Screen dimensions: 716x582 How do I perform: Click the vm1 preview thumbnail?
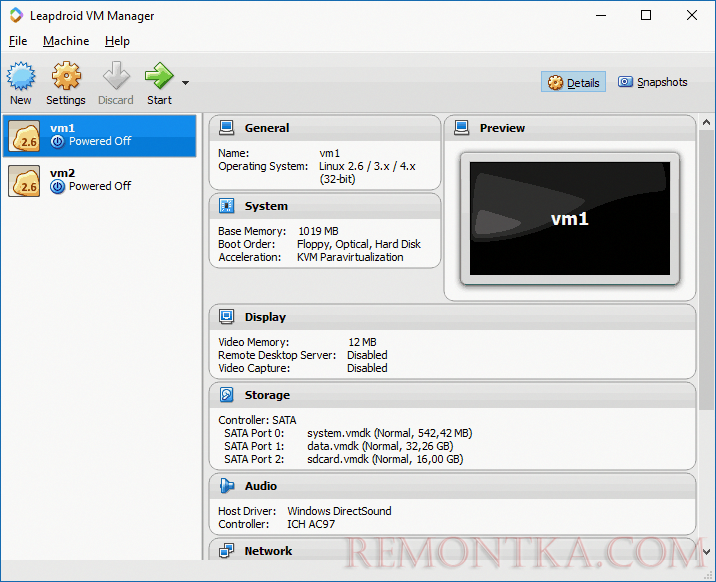click(569, 214)
